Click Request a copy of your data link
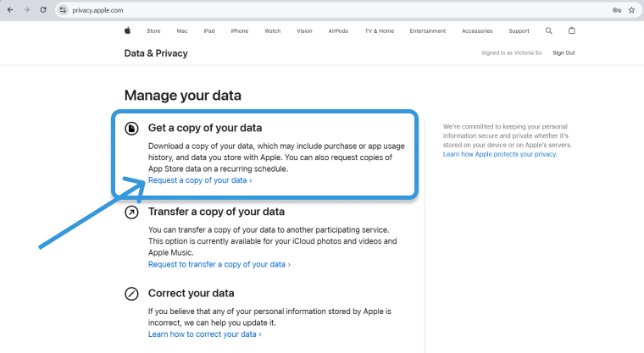Image resolution: width=644 pixels, height=353 pixels. [x=200, y=180]
